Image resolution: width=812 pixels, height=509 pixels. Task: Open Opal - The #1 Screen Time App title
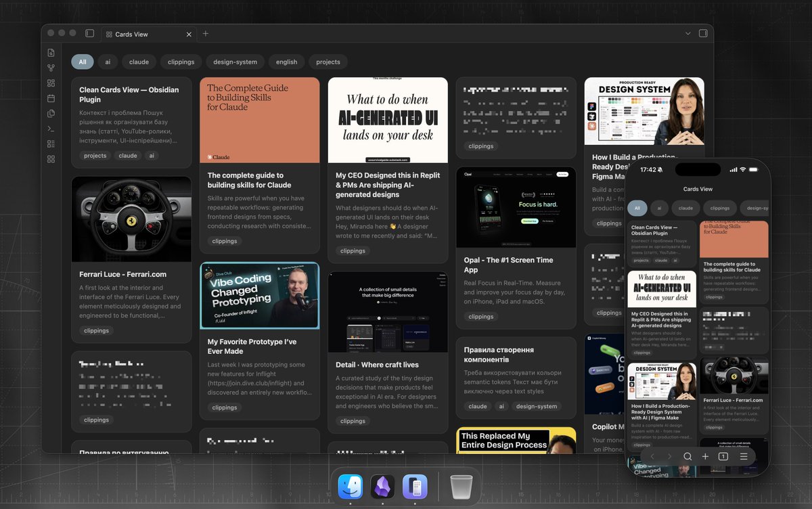508,265
